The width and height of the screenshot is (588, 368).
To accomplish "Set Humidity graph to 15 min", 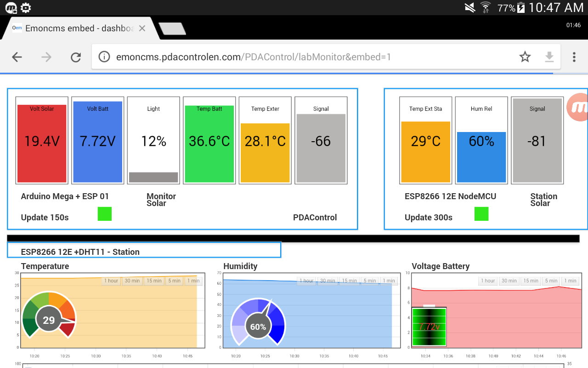I will (x=349, y=281).
